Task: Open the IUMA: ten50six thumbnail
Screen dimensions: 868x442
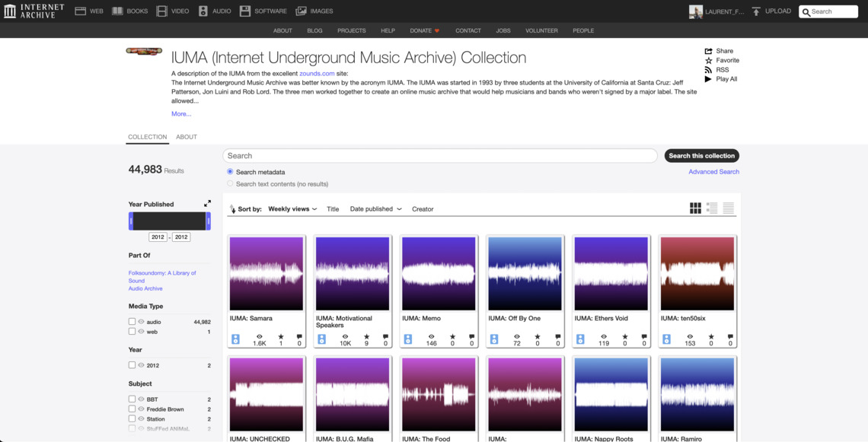Action: tap(697, 274)
